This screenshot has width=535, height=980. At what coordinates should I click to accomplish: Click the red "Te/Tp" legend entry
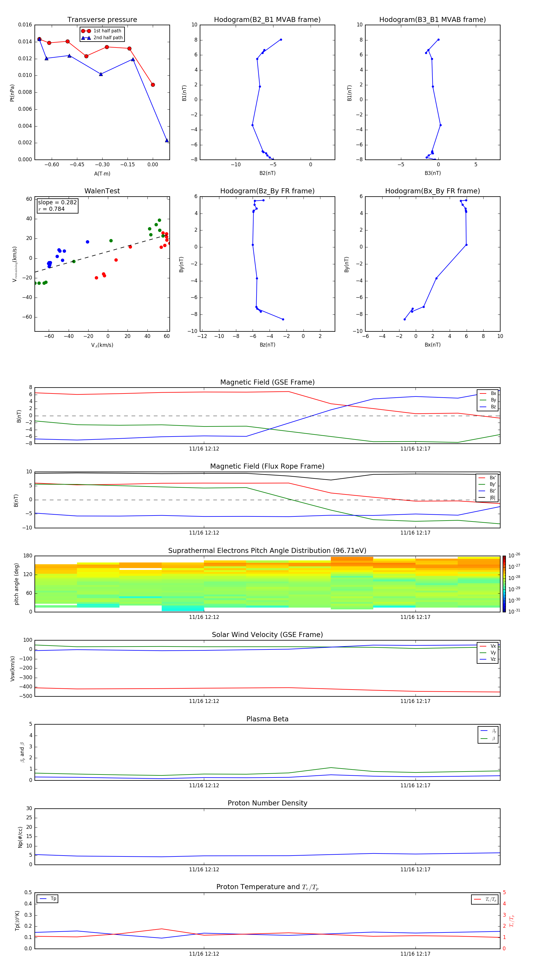click(485, 899)
